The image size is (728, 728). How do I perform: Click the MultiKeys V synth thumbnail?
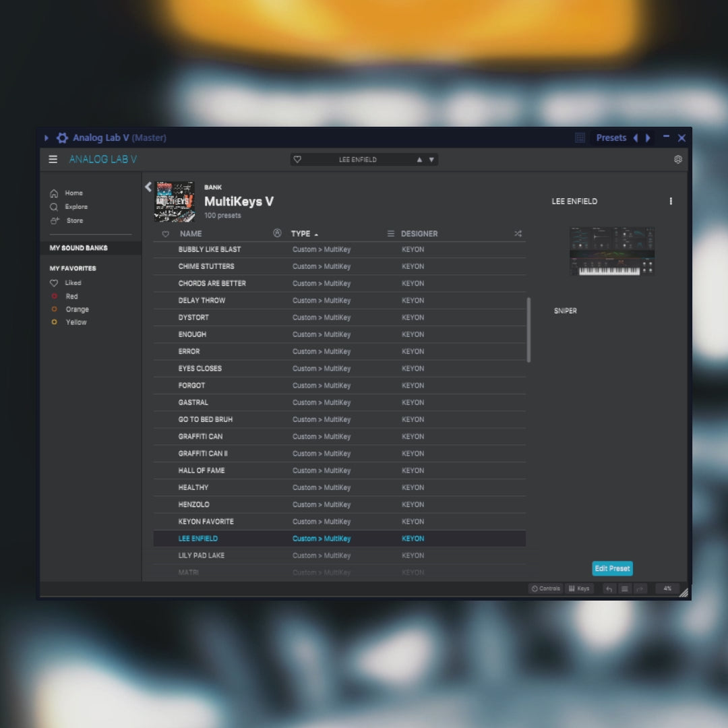point(611,251)
